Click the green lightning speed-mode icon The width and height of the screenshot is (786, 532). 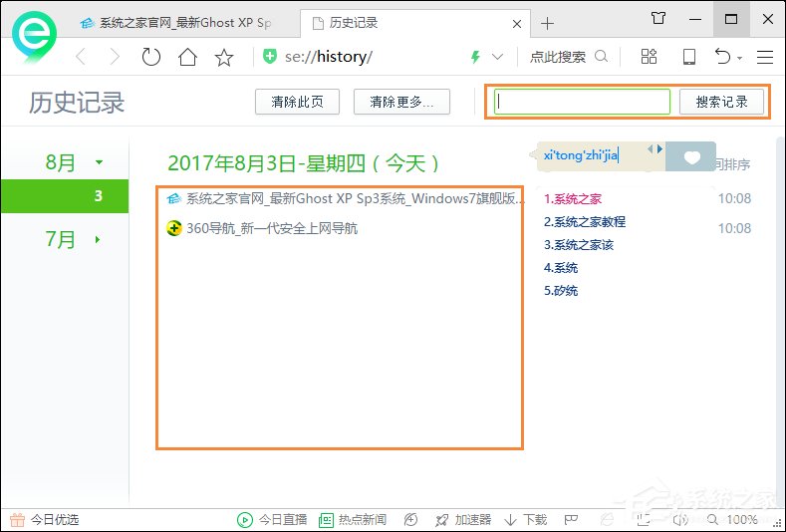tap(475, 57)
